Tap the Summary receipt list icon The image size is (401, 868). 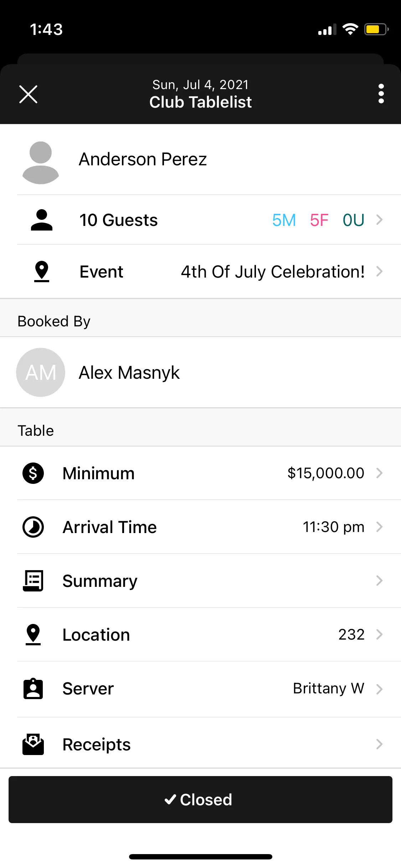tap(33, 581)
